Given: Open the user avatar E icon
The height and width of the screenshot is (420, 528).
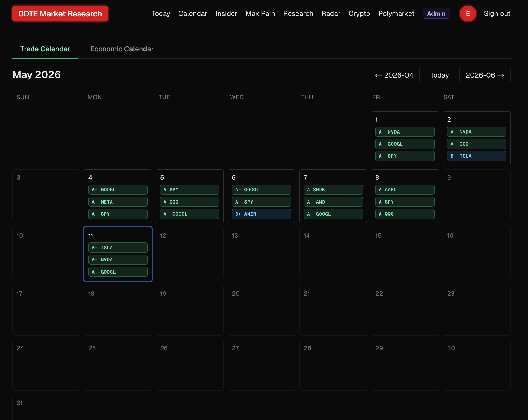Looking at the screenshot, I should (468, 14).
